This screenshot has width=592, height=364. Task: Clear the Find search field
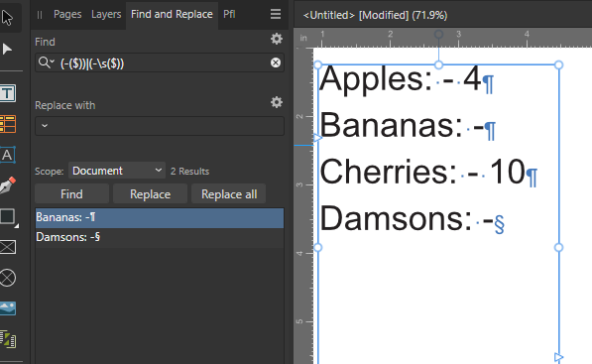[276, 62]
